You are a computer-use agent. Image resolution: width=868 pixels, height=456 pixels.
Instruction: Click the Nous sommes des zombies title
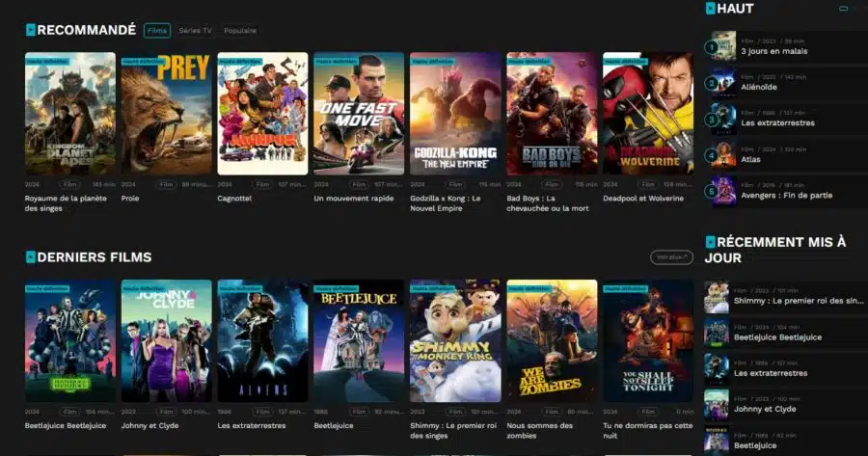pyautogui.click(x=540, y=431)
